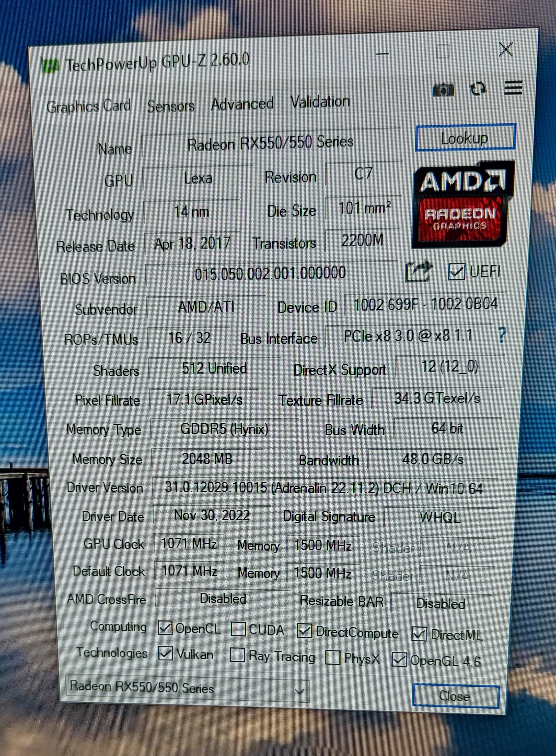Expand the Radeon RX550 GPU selector dropdown
The height and width of the screenshot is (756, 556).
[299, 691]
